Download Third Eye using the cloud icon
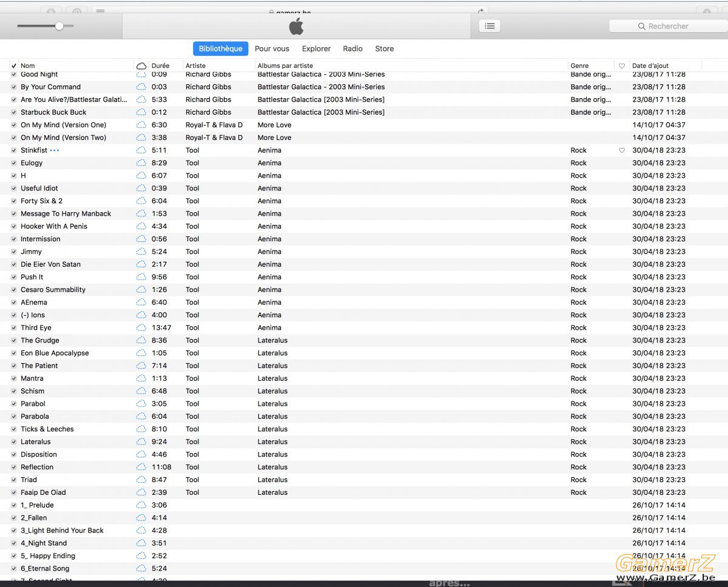728x587 pixels. click(x=141, y=328)
